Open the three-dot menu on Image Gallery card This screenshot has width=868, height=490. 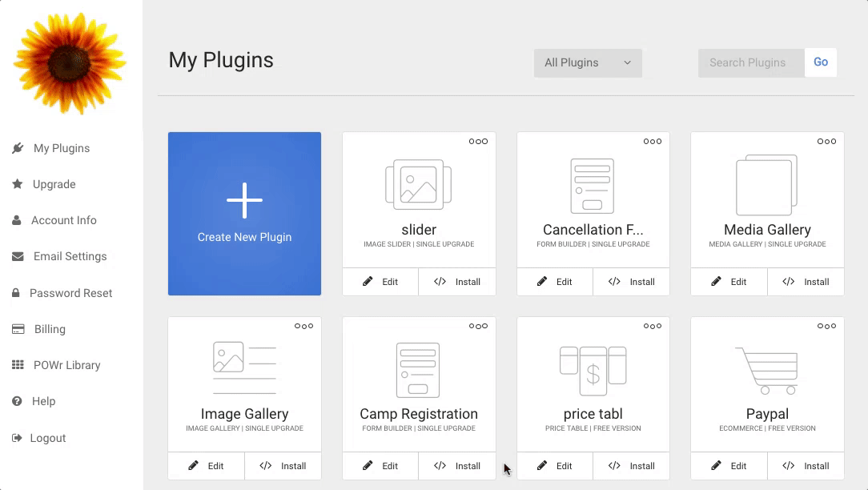(304, 326)
